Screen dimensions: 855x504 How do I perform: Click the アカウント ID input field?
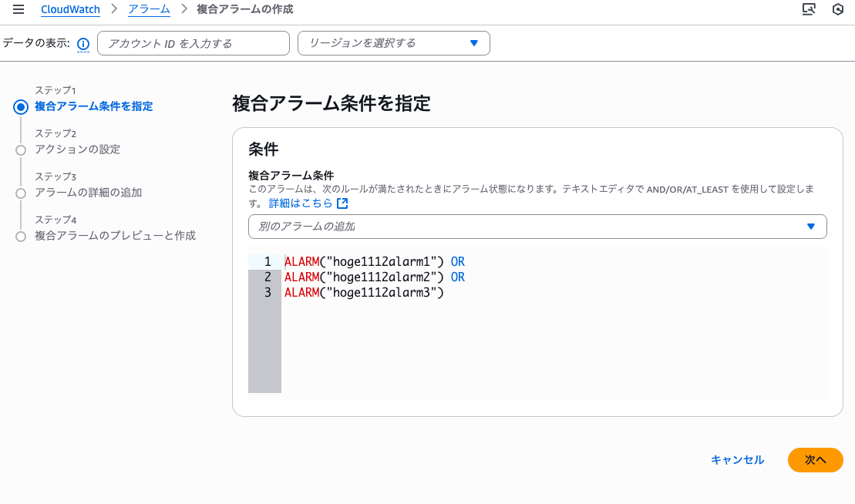193,42
